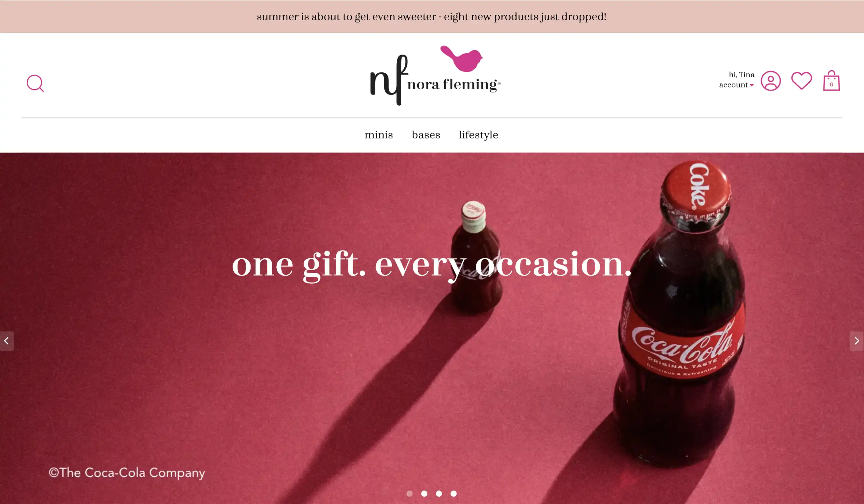Click the 'hi, Tina' greeting text
Screen dimensions: 864x504
(x=741, y=75)
